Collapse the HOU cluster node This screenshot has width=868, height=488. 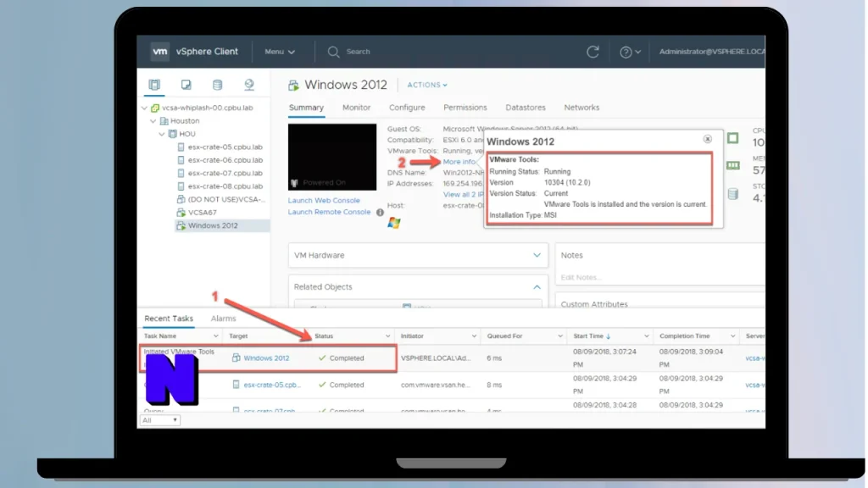tap(162, 134)
